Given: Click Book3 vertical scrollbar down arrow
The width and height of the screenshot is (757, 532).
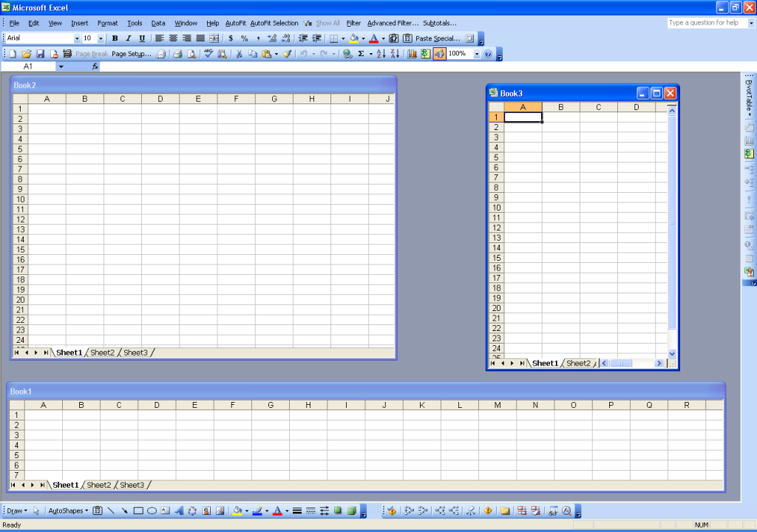Looking at the screenshot, I should [x=672, y=353].
